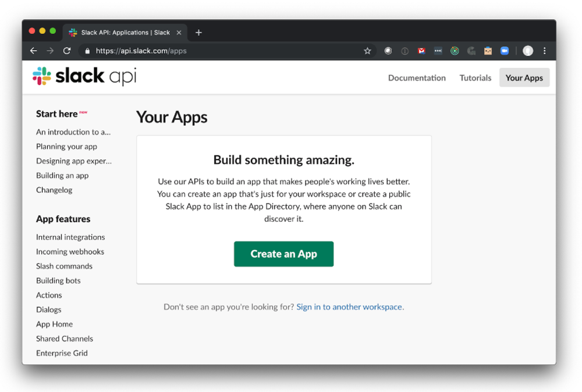Screen dimensions: 582x392
Task: Close the Slack API tab
Action: click(x=179, y=33)
